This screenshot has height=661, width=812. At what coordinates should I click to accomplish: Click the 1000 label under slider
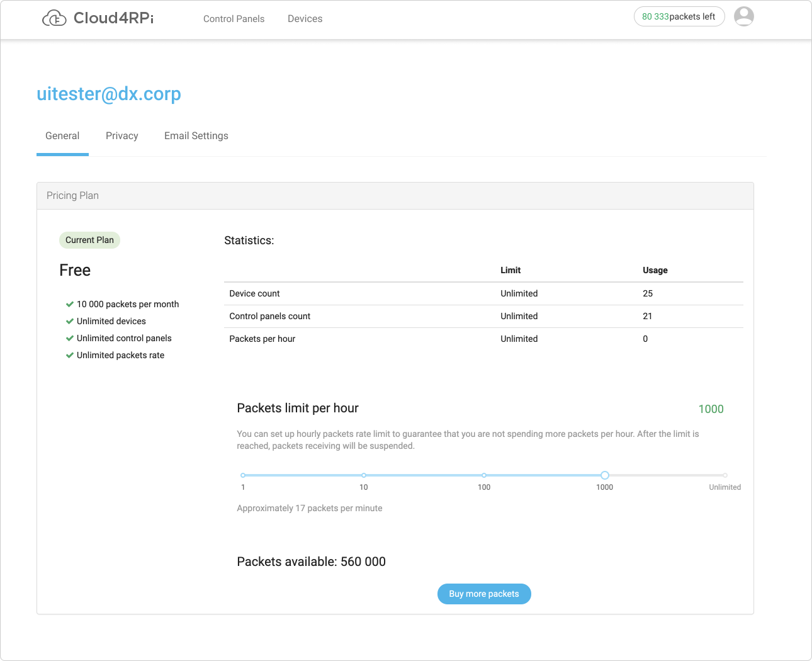(x=604, y=487)
